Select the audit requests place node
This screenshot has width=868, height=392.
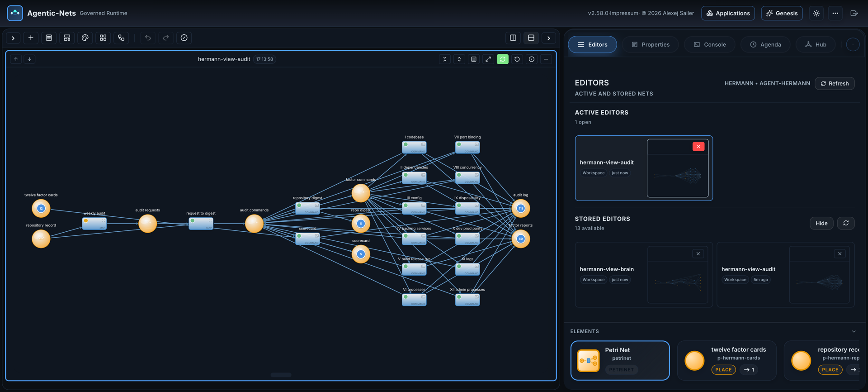coord(147,223)
